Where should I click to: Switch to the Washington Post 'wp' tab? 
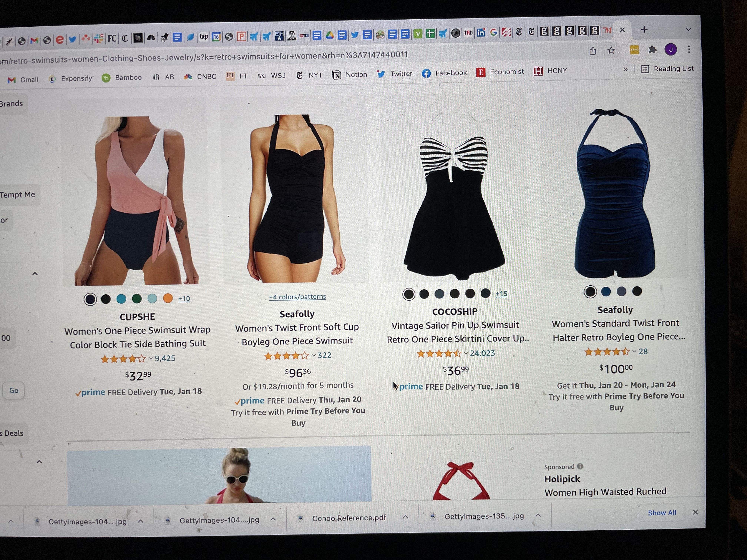pyautogui.click(x=204, y=36)
